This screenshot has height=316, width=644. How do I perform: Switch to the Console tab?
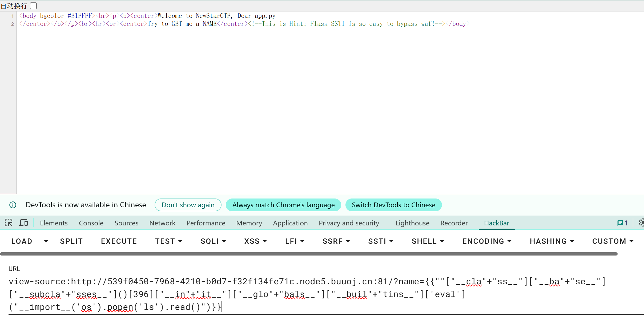click(91, 223)
